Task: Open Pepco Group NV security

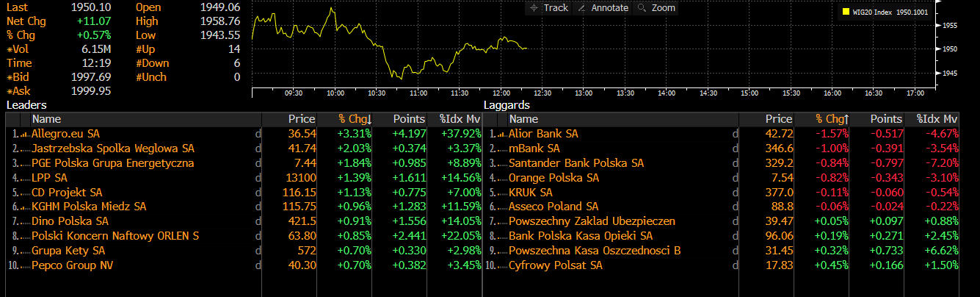Action: click(x=73, y=265)
